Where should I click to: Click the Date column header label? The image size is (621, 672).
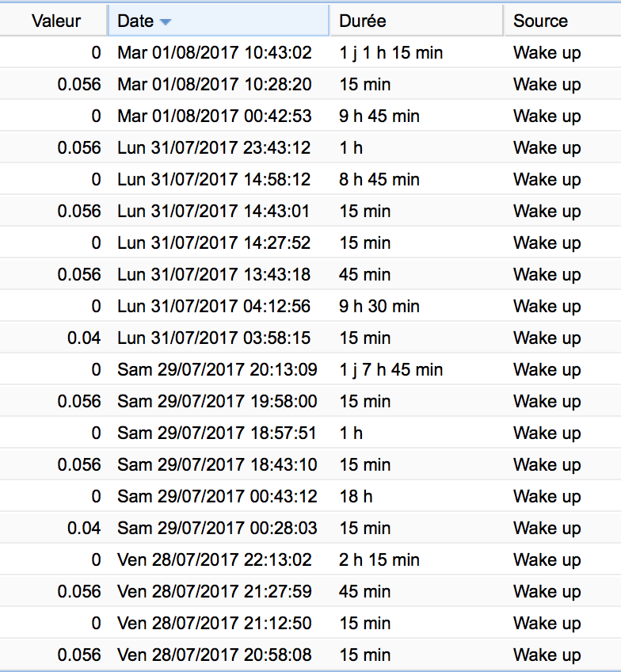tap(135, 21)
